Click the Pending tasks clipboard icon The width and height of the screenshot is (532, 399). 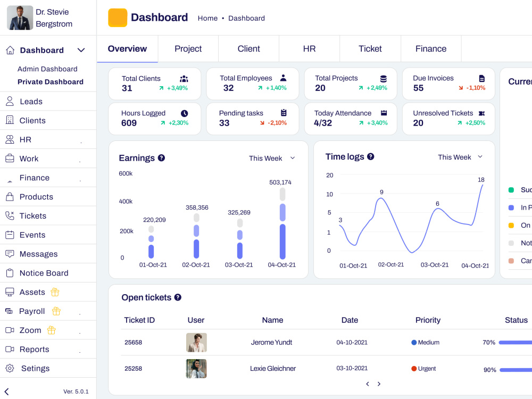click(284, 113)
